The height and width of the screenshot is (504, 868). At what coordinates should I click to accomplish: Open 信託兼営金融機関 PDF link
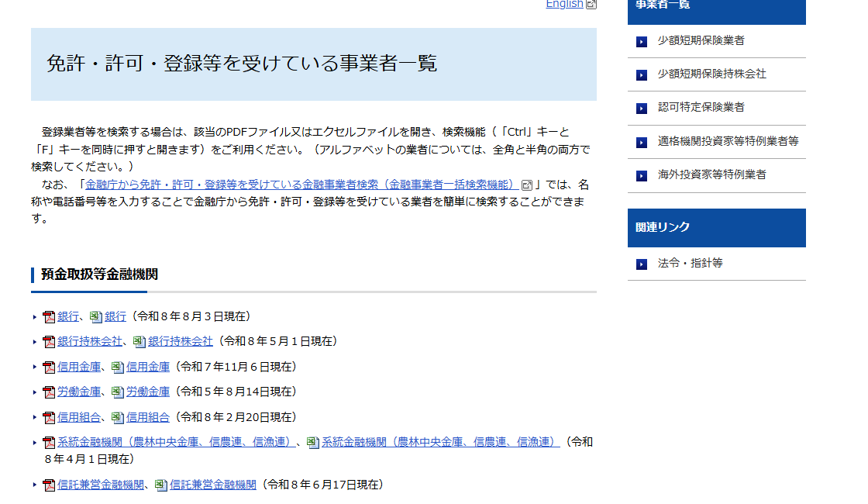pyautogui.click(x=101, y=485)
